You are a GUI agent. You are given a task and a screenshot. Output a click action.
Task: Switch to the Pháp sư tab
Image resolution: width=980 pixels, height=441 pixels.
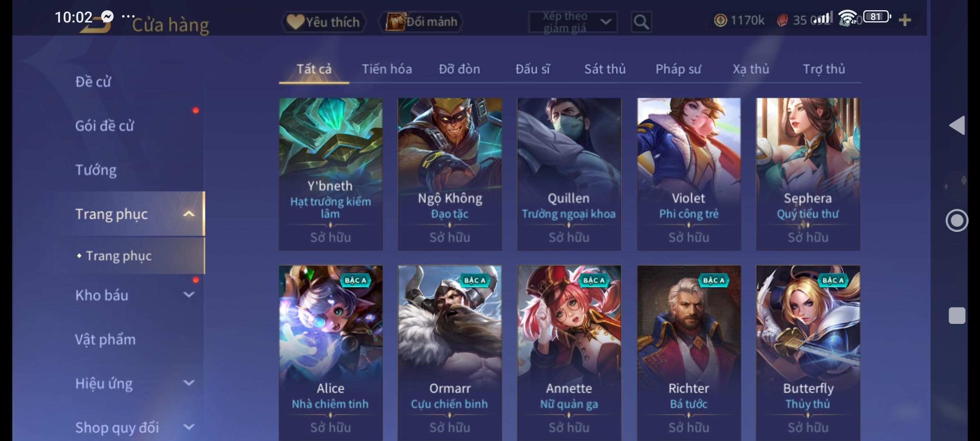(678, 69)
